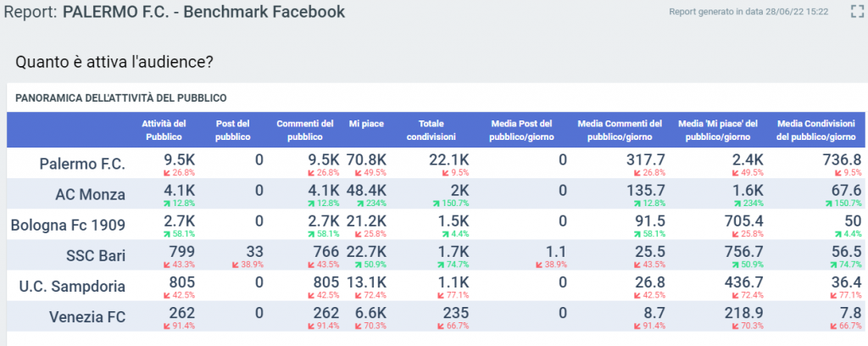The image size is (868, 346).
Task: Sort by Media Post del pubblico/giorno header
Action: tap(520, 130)
